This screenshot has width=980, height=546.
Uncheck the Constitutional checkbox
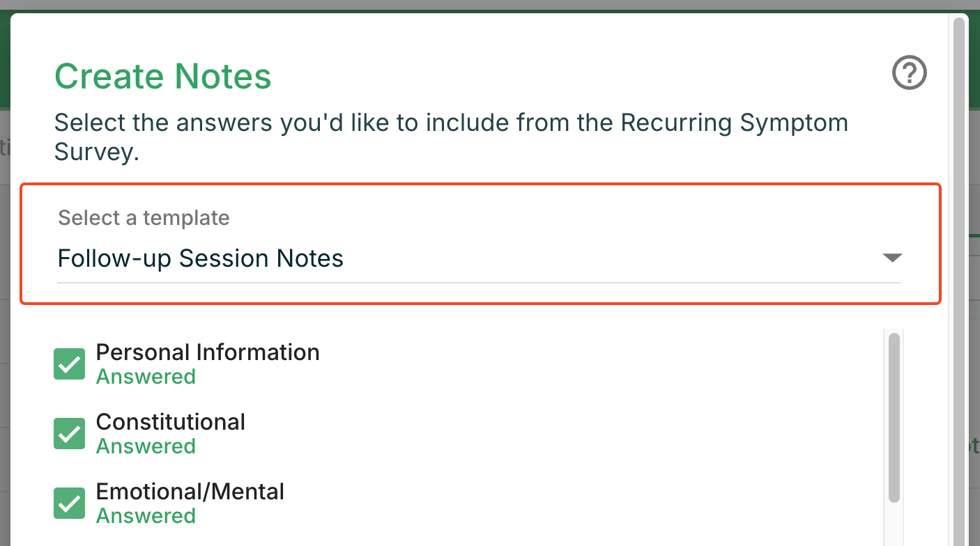(70, 434)
